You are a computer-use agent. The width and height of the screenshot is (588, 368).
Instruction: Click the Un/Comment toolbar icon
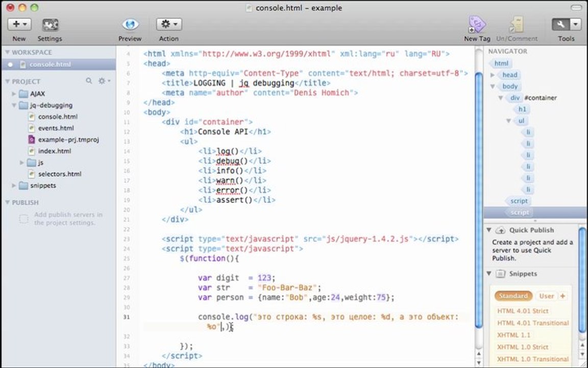516,25
